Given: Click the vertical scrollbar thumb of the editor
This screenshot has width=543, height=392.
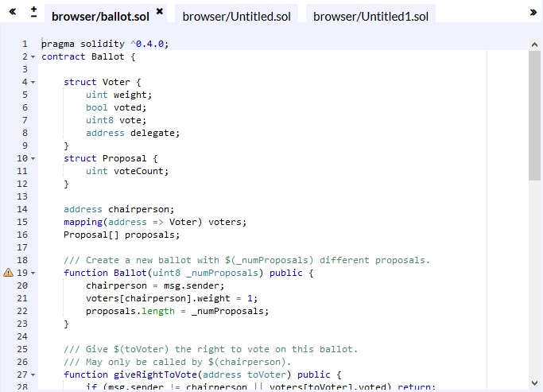Looking at the screenshot, I should pyautogui.click(x=535, y=115).
